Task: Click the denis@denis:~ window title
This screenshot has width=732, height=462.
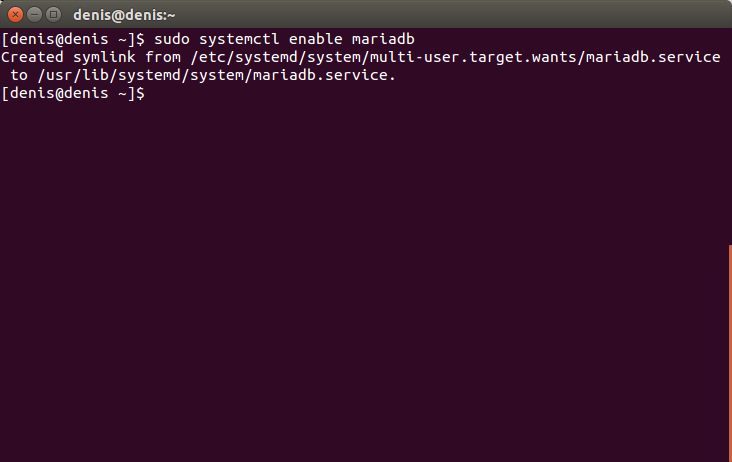Action: (x=124, y=15)
